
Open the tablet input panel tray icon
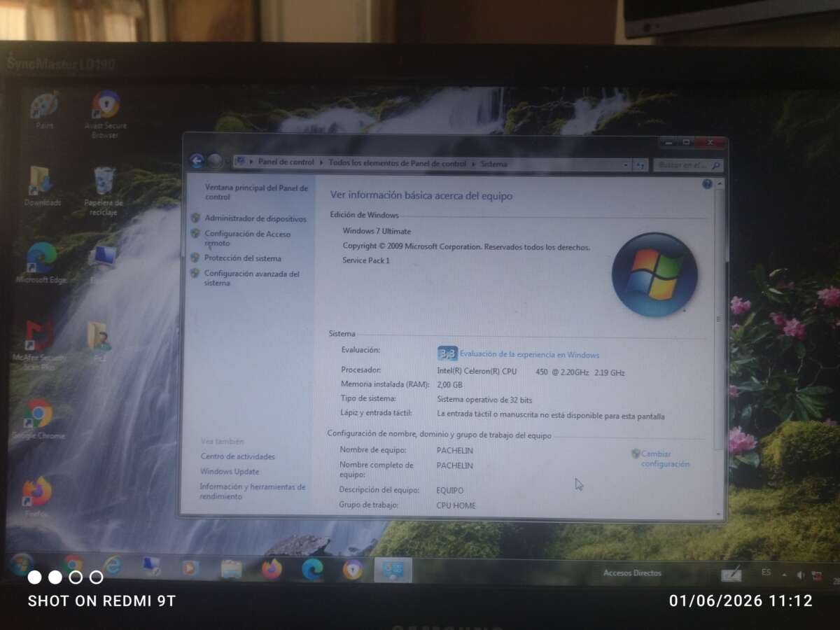(731, 573)
